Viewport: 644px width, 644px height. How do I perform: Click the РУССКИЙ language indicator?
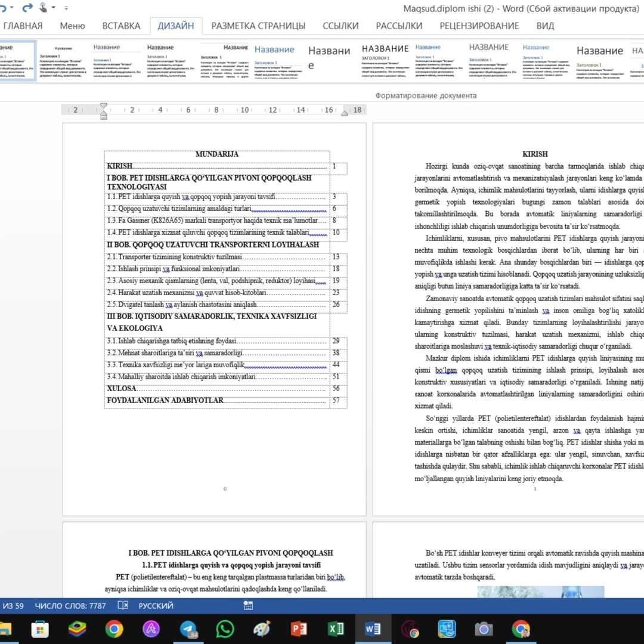[156, 605]
